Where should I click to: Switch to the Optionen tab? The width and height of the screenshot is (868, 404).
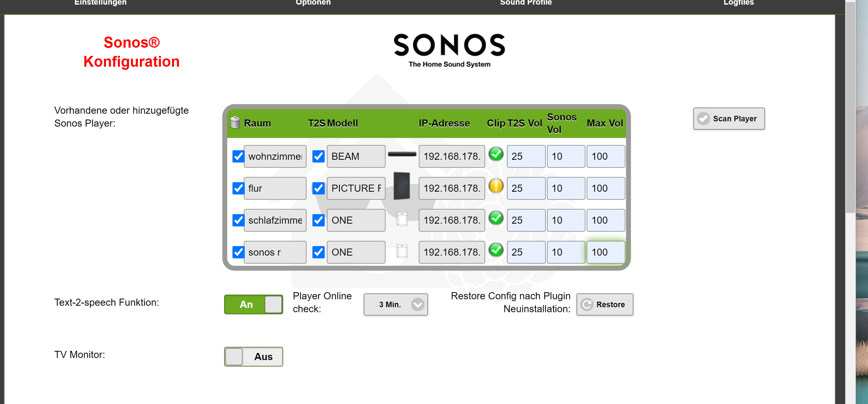pyautogui.click(x=313, y=3)
